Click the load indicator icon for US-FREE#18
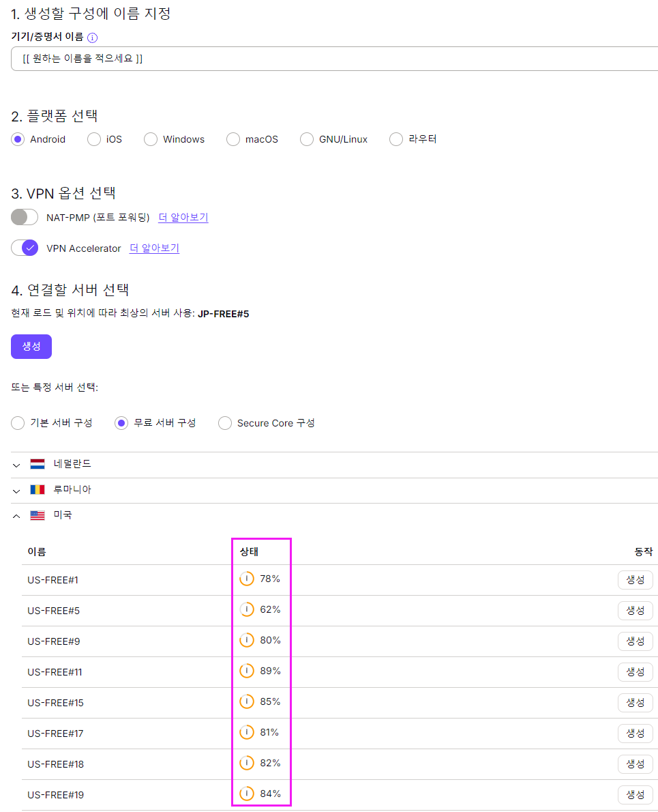 tap(247, 763)
